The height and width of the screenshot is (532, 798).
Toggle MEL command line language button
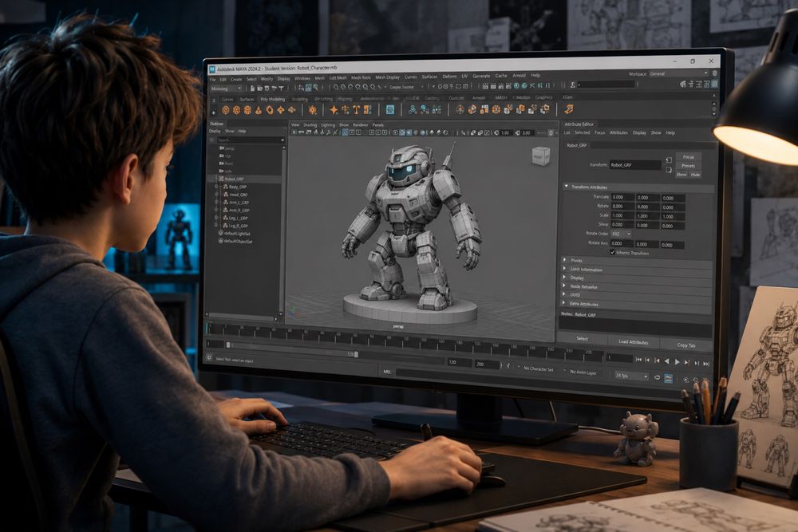[387, 372]
